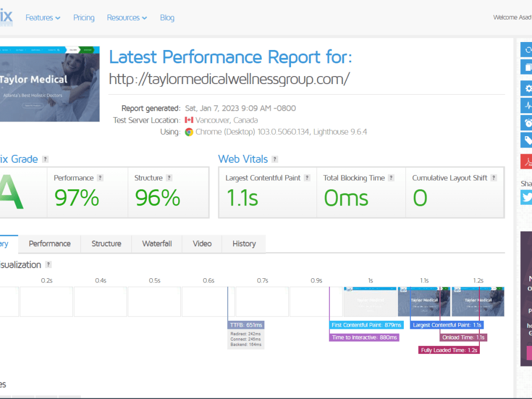Open the Video tab

click(x=202, y=244)
